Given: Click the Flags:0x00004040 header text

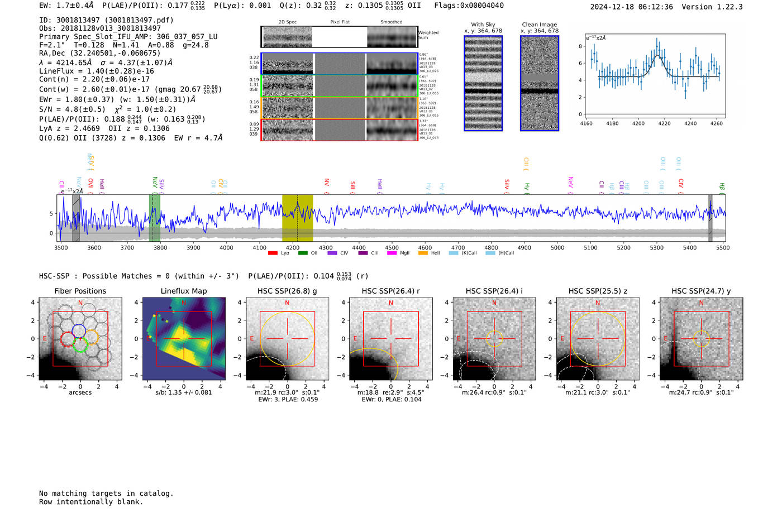Looking at the screenshot, I should (x=469, y=6).
